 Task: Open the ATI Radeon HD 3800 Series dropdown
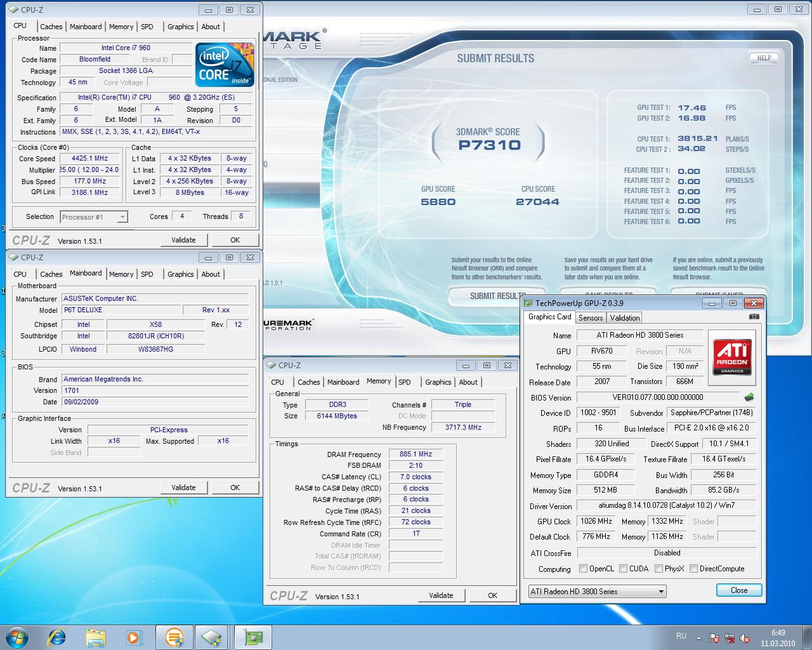pyautogui.click(x=597, y=591)
